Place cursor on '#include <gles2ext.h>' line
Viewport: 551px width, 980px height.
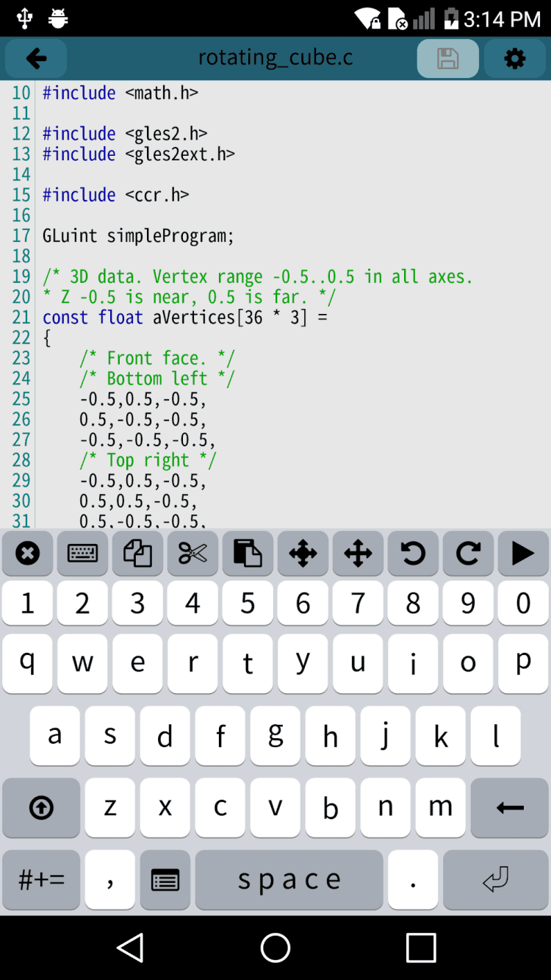pos(138,154)
